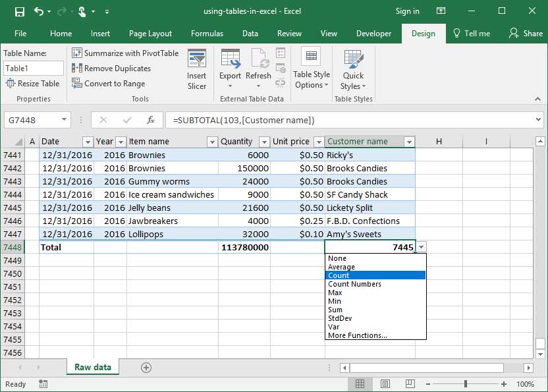The width and height of the screenshot is (548, 392).
Task: Click the Unlink table icon
Action: tap(281, 83)
